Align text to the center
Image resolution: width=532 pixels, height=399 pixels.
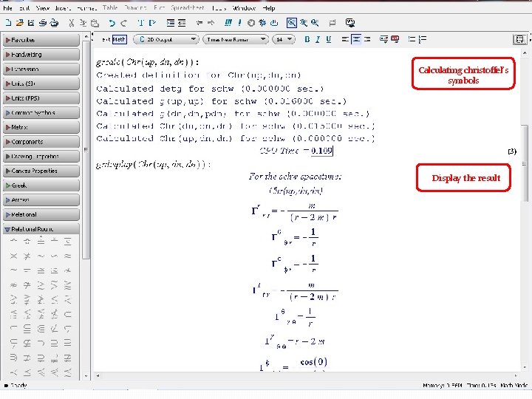tap(356, 39)
